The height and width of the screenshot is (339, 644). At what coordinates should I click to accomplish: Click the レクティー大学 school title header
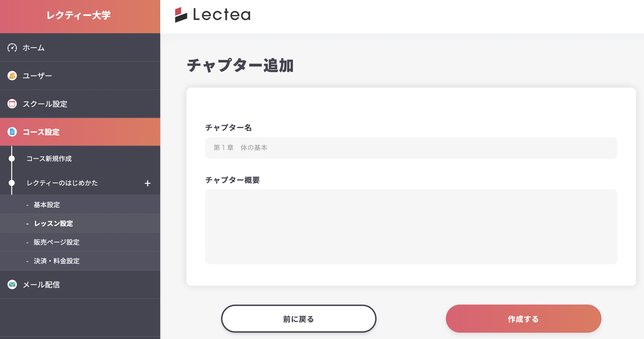[79, 15]
